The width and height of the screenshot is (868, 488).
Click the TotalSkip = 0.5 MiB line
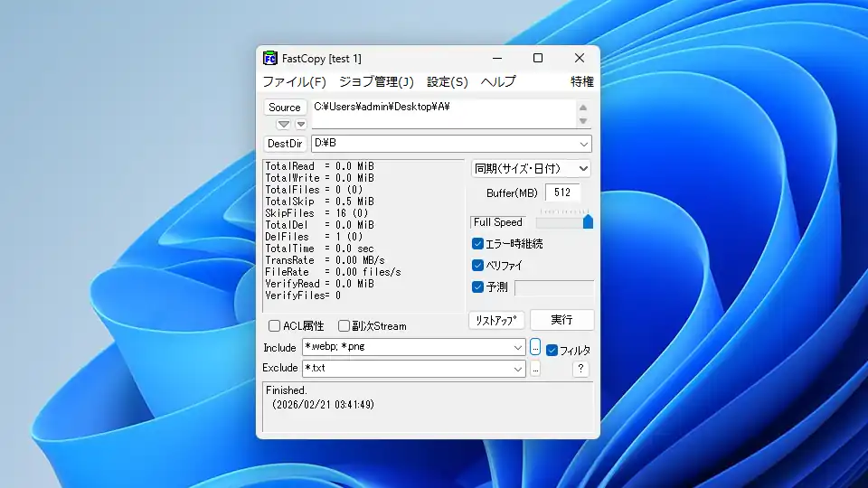pos(319,202)
